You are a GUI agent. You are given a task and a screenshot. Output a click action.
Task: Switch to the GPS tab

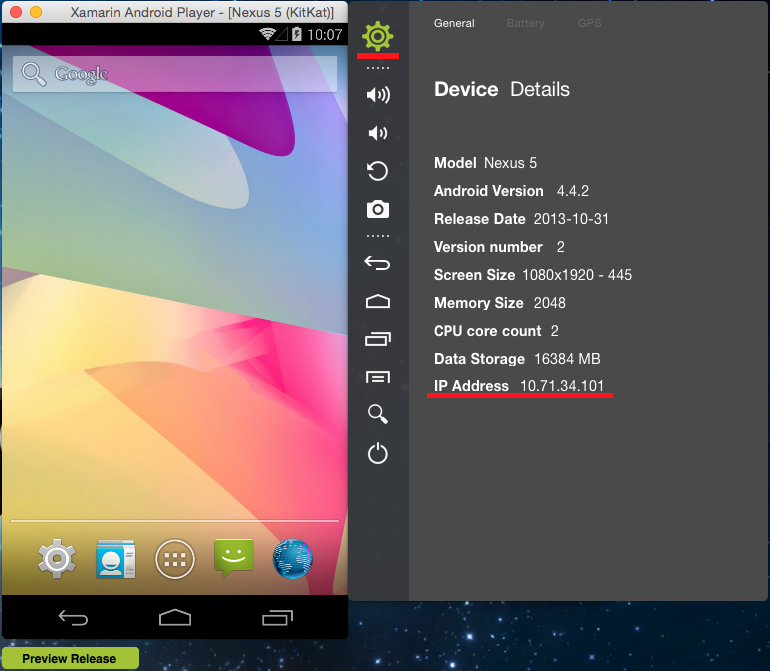coord(589,23)
